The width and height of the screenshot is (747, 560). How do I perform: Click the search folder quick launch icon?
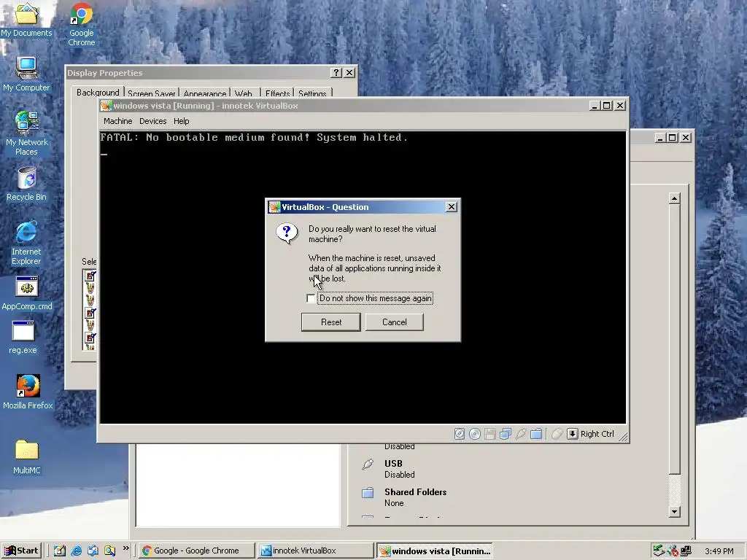click(109, 551)
